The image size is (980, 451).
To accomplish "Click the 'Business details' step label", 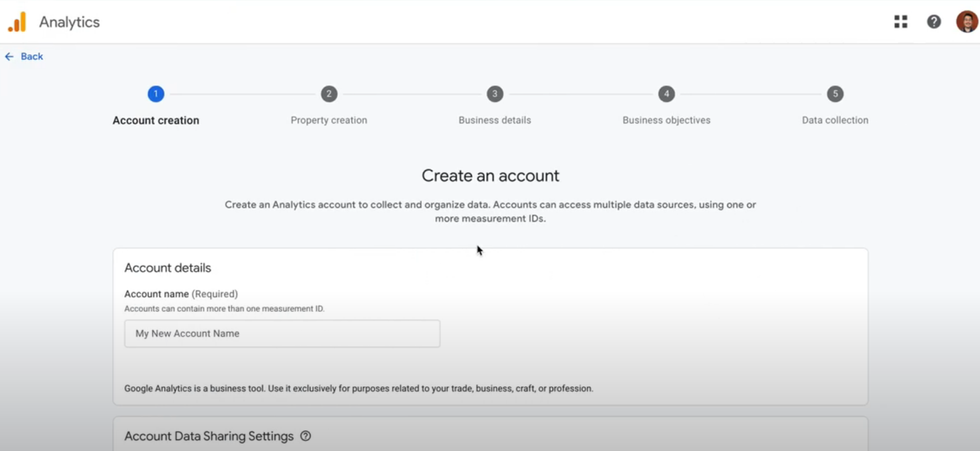I will (495, 120).
